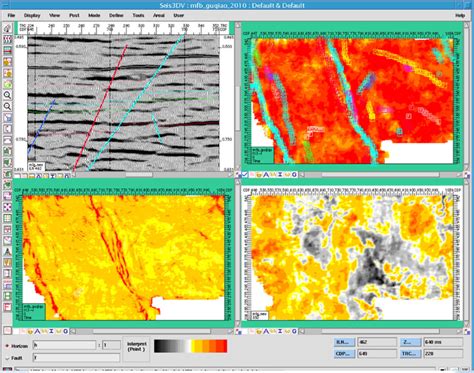This screenshot has width=474, height=373.
Task: Open the Help menu
Action: pyautogui.click(x=460, y=15)
